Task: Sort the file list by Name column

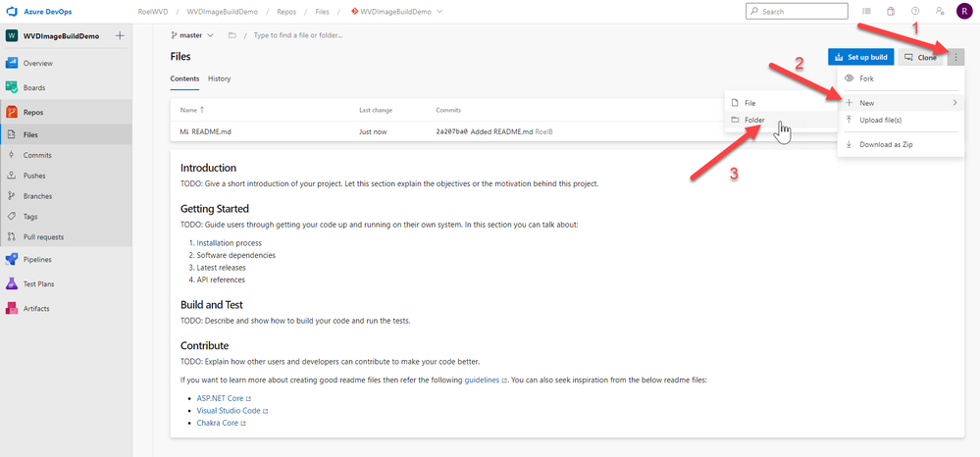Action: pyautogui.click(x=192, y=110)
